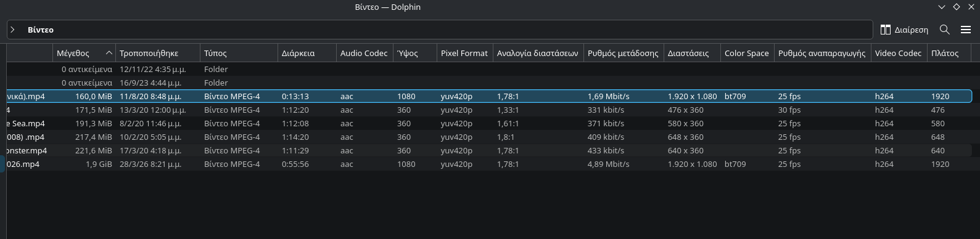
Task: Click aspect ratio value 1,61:1
Action: [508, 123]
